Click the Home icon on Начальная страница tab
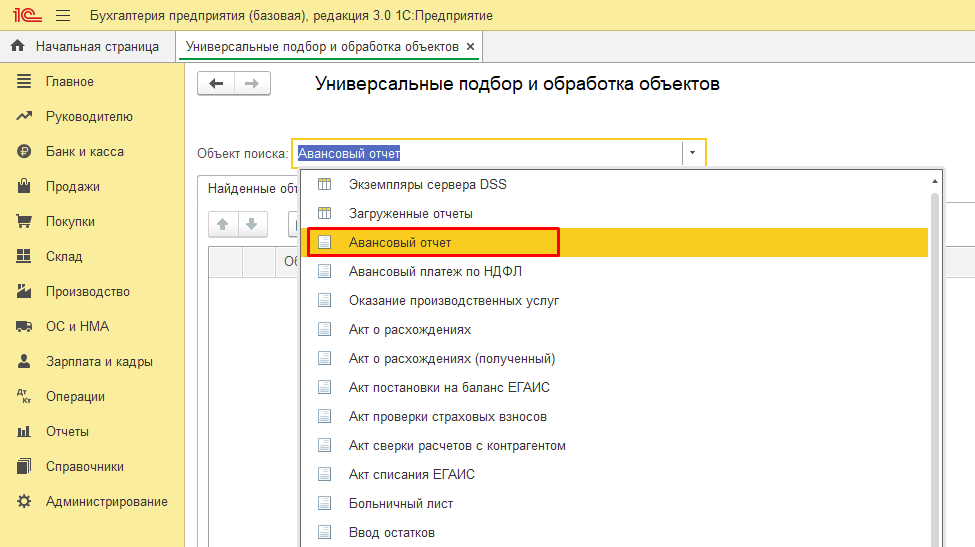Screen dimensions: 975x547 [17, 46]
